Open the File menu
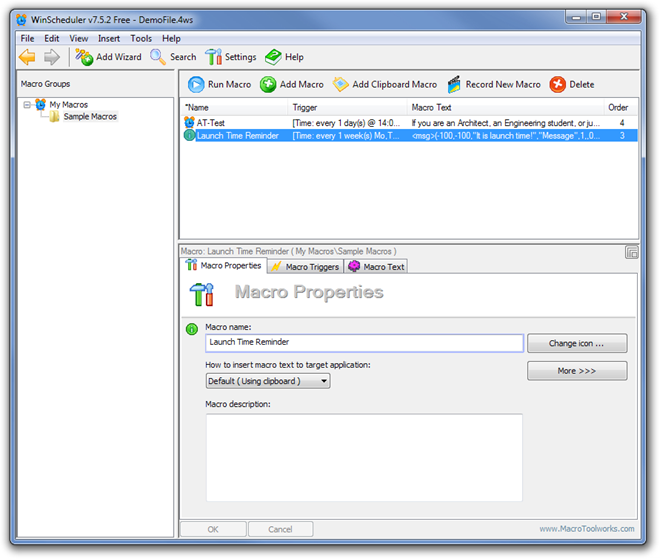This screenshot has width=660, height=559. pyautogui.click(x=27, y=38)
